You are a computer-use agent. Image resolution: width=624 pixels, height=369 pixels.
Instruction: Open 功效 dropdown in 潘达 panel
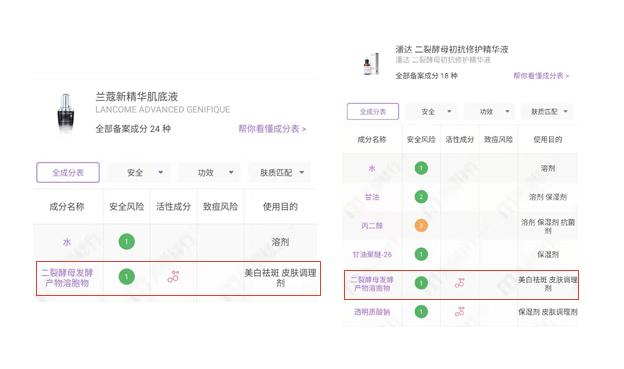coord(489,111)
